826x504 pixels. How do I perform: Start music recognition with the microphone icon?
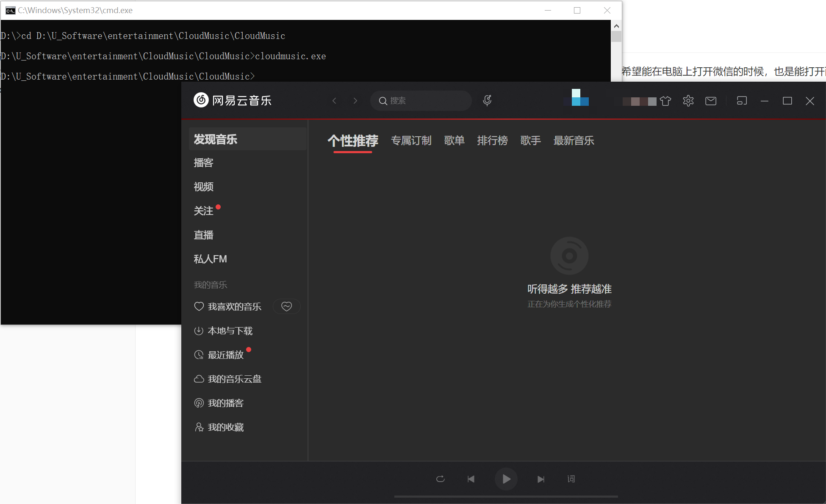click(x=486, y=100)
